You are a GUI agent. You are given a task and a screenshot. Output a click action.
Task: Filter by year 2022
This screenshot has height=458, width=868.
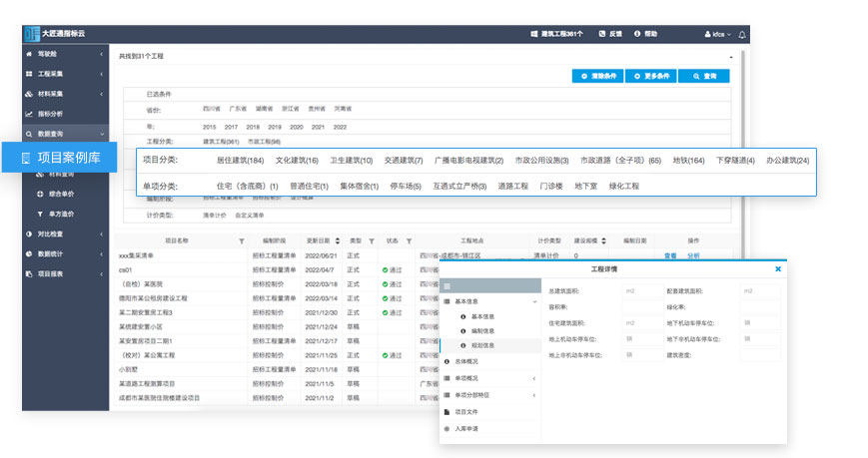point(340,128)
